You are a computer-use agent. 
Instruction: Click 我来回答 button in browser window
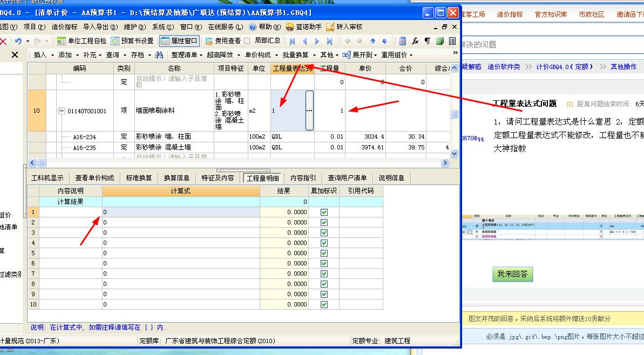[513, 274]
